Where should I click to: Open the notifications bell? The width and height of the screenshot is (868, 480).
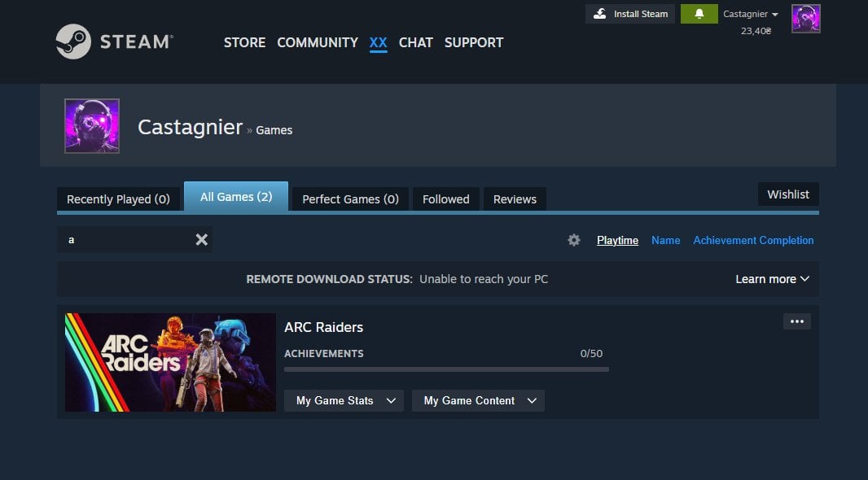pyautogui.click(x=699, y=14)
